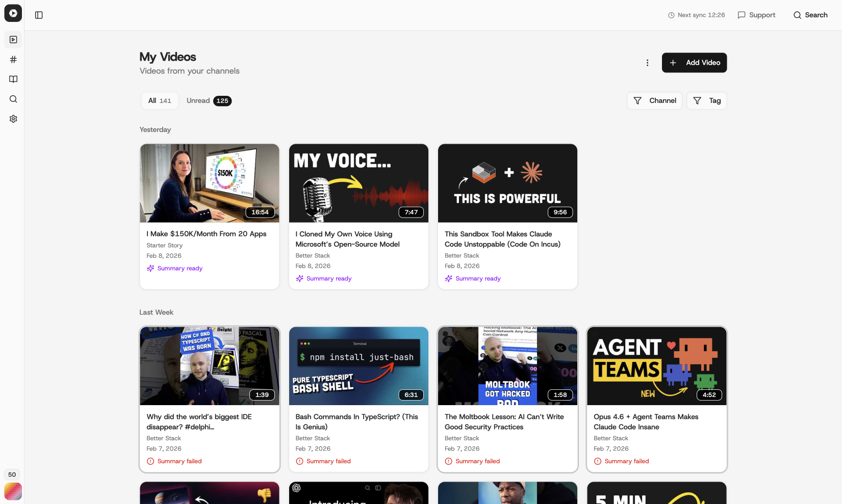Click Starter Story channel name
Image resolution: width=842 pixels, height=504 pixels.
pyautogui.click(x=164, y=246)
